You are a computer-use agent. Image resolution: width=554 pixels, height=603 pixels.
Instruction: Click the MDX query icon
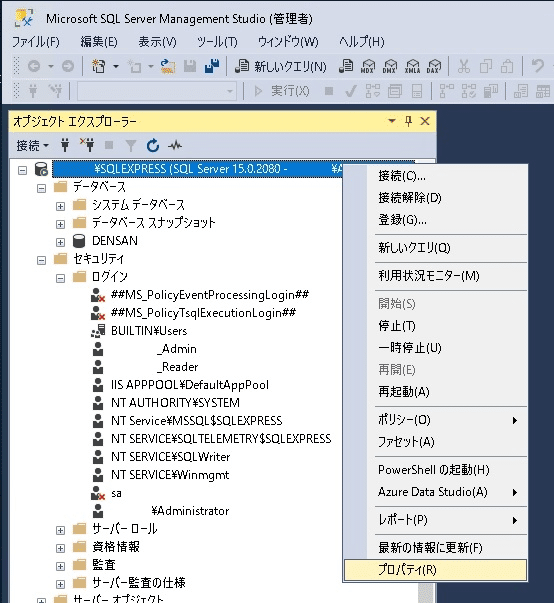click(368, 66)
